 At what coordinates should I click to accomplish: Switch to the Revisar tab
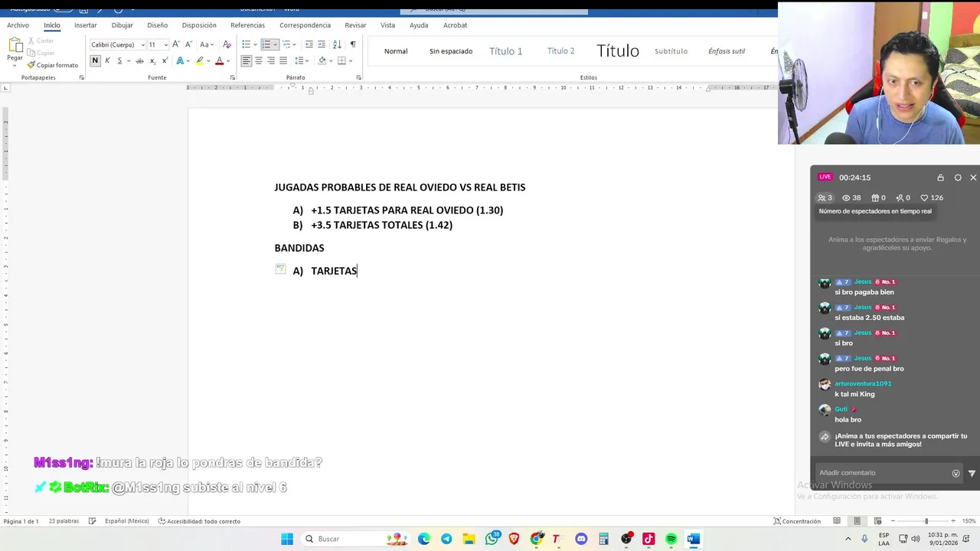coord(355,25)
